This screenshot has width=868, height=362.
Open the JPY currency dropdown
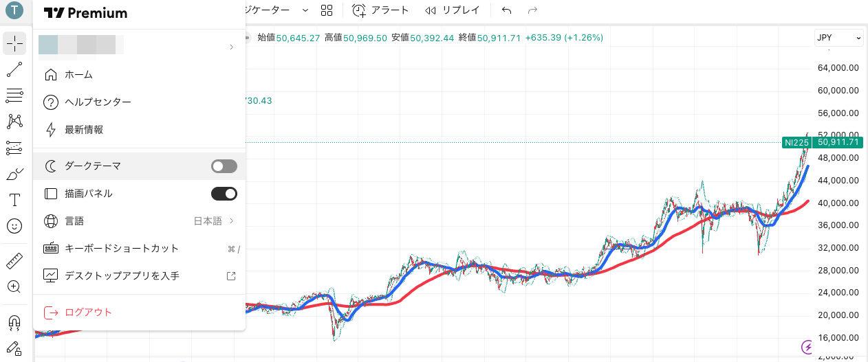838,38
